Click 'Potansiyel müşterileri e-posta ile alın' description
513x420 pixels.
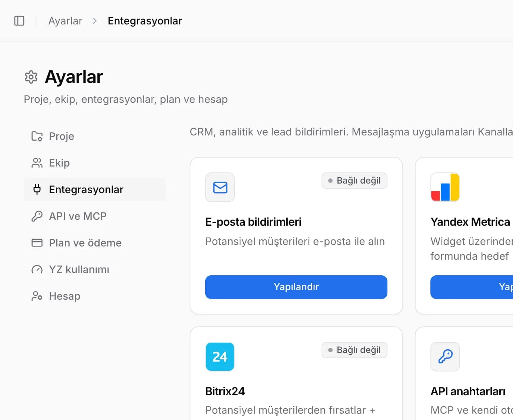pyautogui.click(x=295, y=241)
